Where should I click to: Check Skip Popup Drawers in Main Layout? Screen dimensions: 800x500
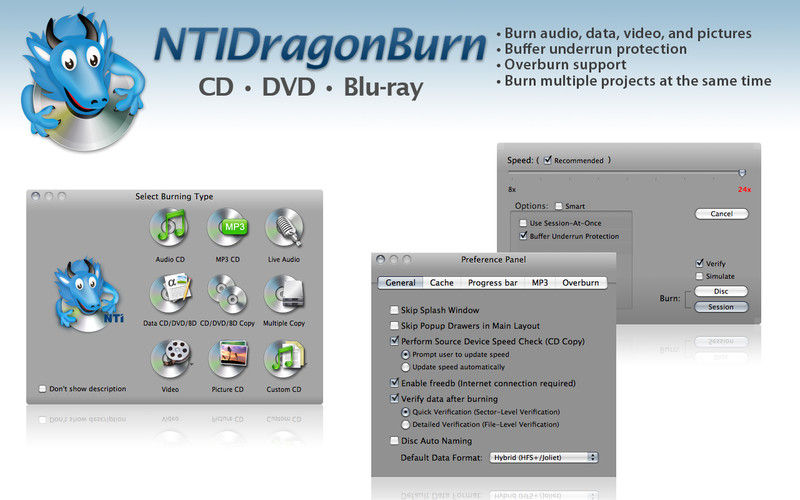(x=394, y=326)
